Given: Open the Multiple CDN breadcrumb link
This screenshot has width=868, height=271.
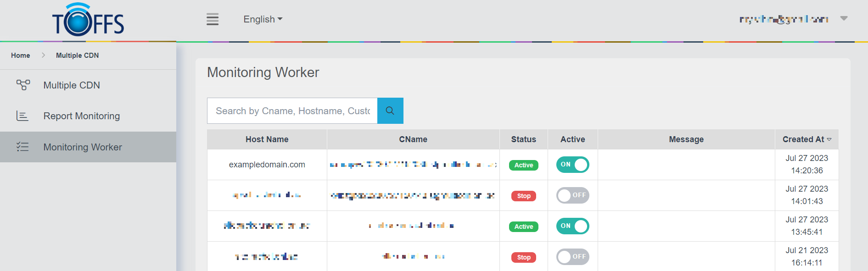Looking at the screenshot, I should [77, 55].
